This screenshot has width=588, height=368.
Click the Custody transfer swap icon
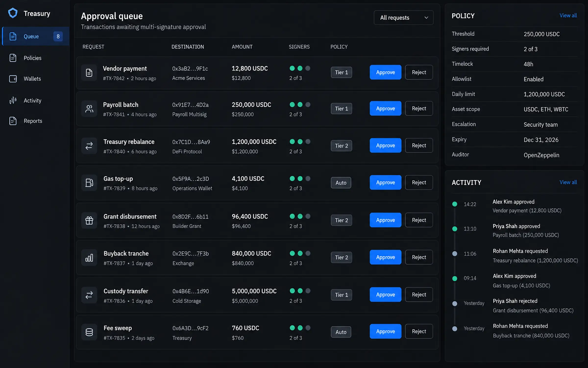coord(89,295)
